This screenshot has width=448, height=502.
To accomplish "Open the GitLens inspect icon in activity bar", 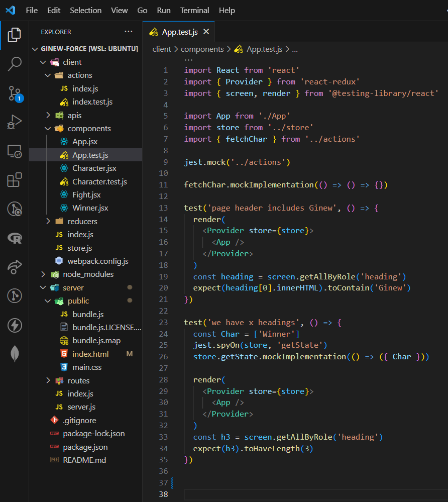I will pyautogui.click(x=15, y=209).
